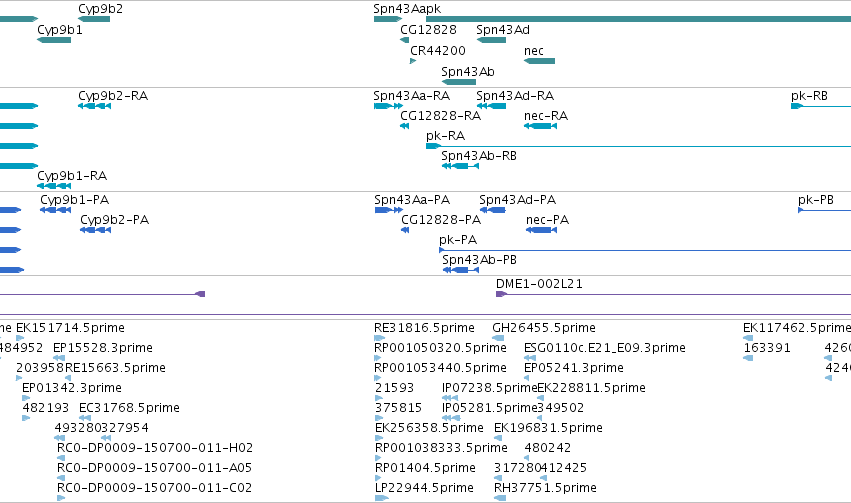Click the 349502 feature label
This screenshot has height=503, width=851.
pos(561,408)
